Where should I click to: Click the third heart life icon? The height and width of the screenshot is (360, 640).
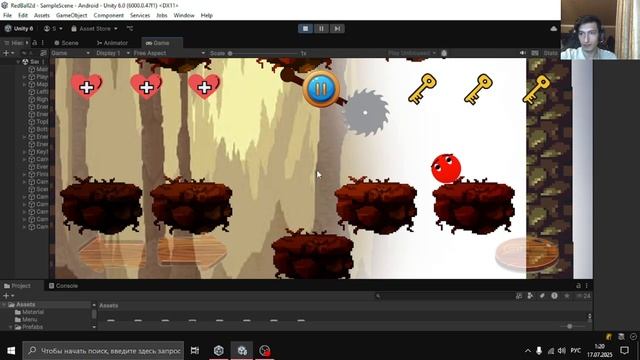[x=204, y=86]
